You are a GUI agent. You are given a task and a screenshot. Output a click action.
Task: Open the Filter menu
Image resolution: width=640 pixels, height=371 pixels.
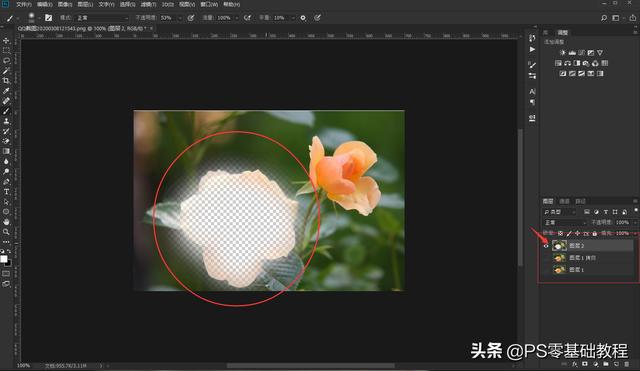coord(148,4)
